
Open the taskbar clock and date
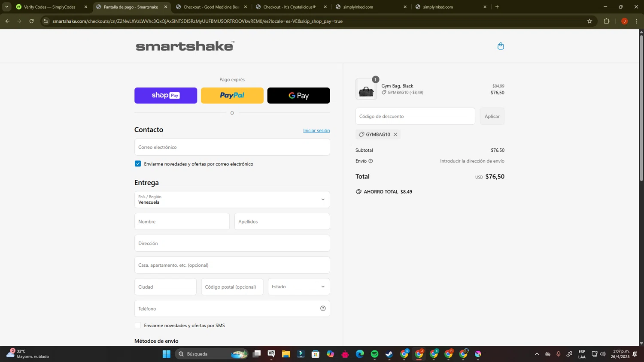coord(621,354)
